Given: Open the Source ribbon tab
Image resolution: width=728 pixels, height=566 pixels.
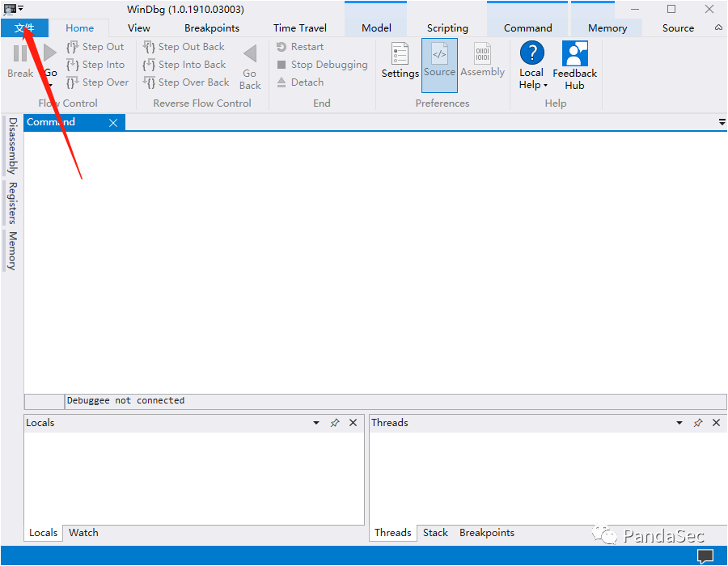Looking at the screenshot, I should pos(678,28).
